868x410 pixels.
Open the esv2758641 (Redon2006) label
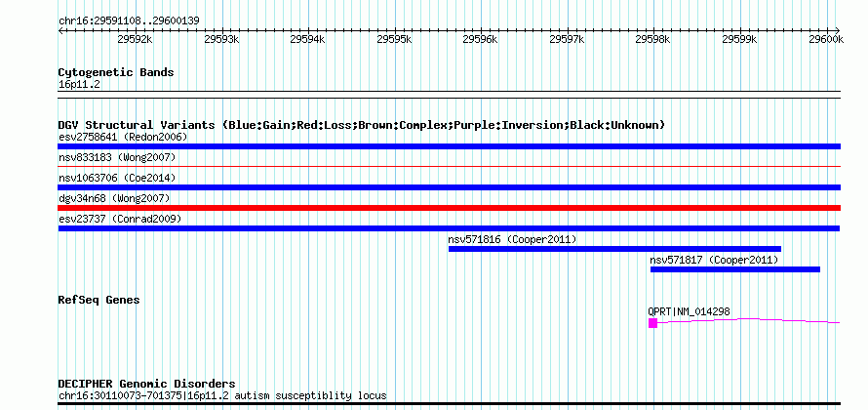(x=123, y=137)
